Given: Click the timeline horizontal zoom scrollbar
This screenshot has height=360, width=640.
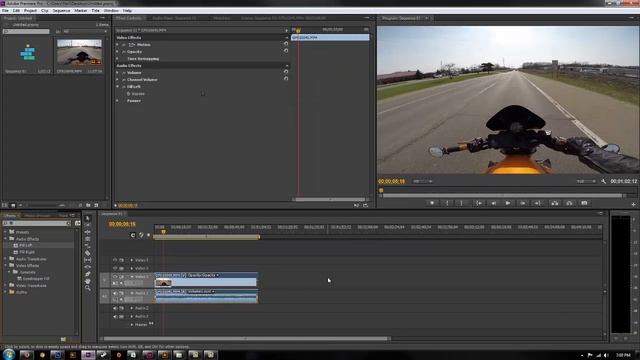Looking at the screenshot, I should tap(246, 338).
